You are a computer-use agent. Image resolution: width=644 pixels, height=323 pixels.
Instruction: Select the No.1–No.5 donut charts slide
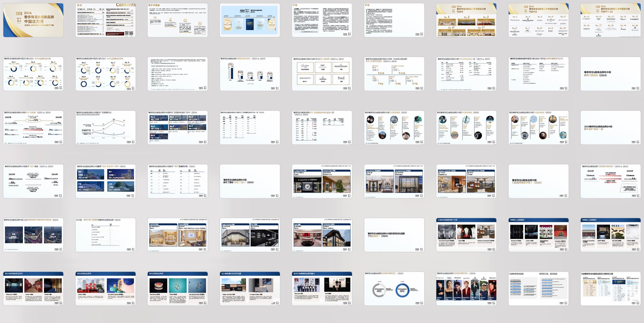click(33, 74)
